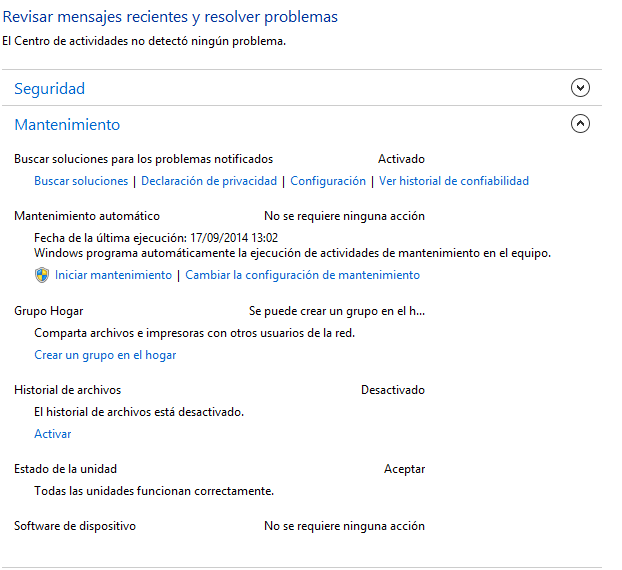Click the Mantenimiento heading

pos(67,125)
